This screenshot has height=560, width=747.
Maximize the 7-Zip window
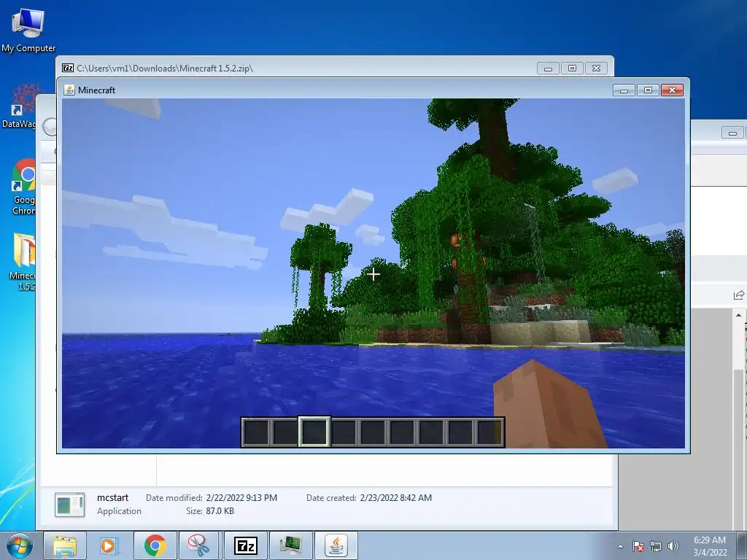[x=572, y=69]
